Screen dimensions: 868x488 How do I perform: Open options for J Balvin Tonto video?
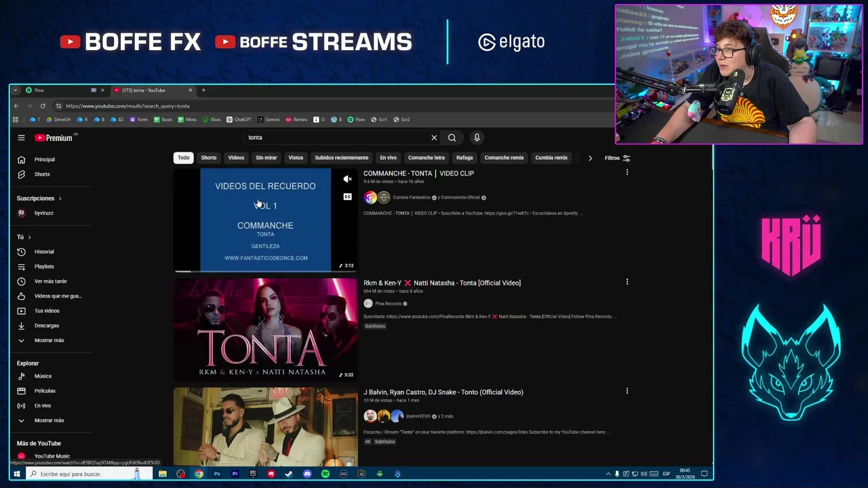627,391
